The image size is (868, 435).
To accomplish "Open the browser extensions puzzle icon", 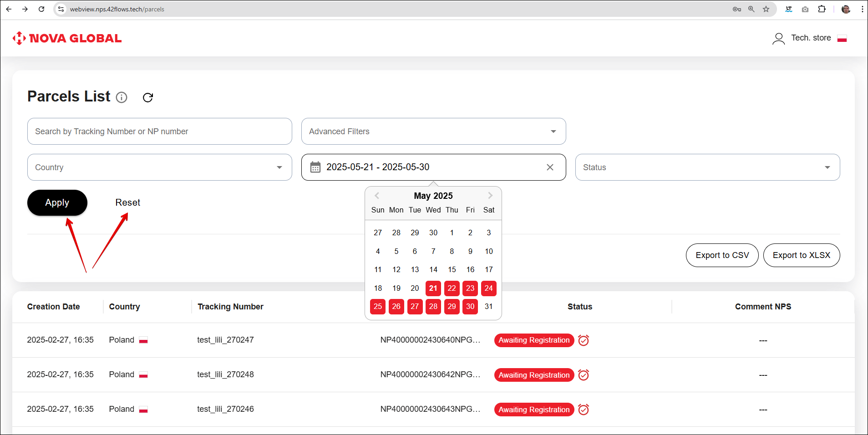I will pos(822,9).
